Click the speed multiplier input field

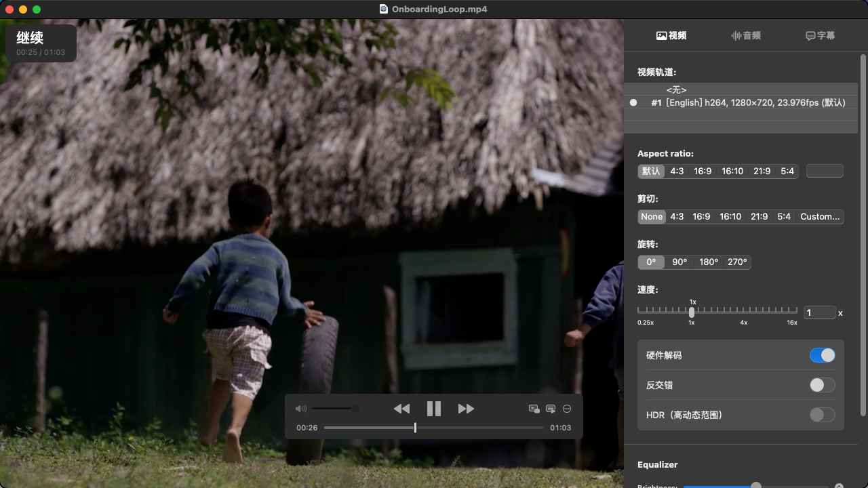[x=820, y=312]
